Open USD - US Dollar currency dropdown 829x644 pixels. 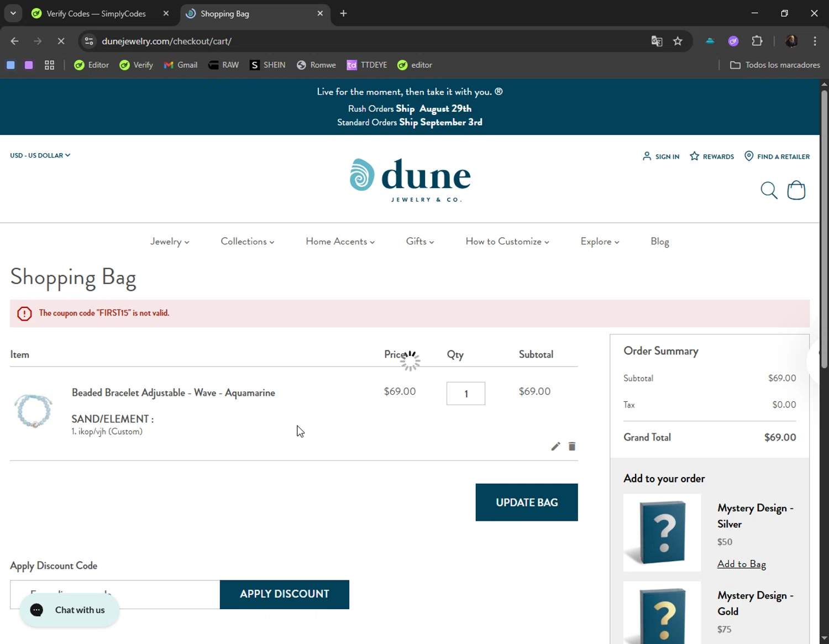coord(40,155)
